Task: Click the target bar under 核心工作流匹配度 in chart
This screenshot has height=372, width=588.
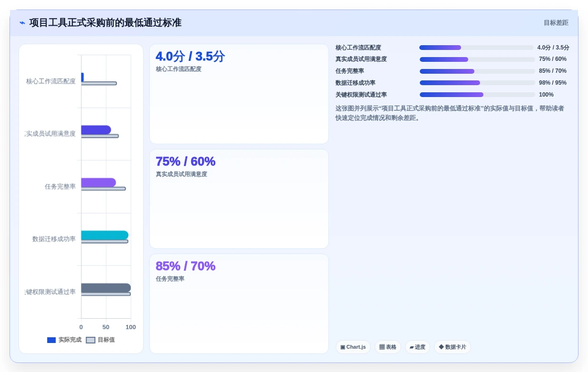Action: pos(99,83)
